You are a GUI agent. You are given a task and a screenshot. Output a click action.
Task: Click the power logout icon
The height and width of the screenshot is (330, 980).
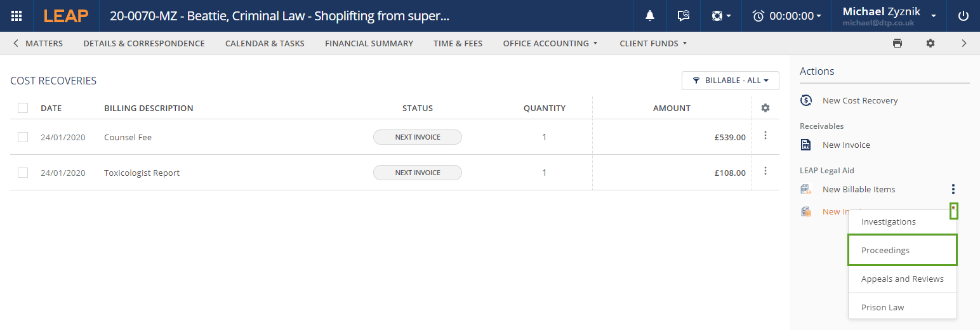[x=963, y=16]
